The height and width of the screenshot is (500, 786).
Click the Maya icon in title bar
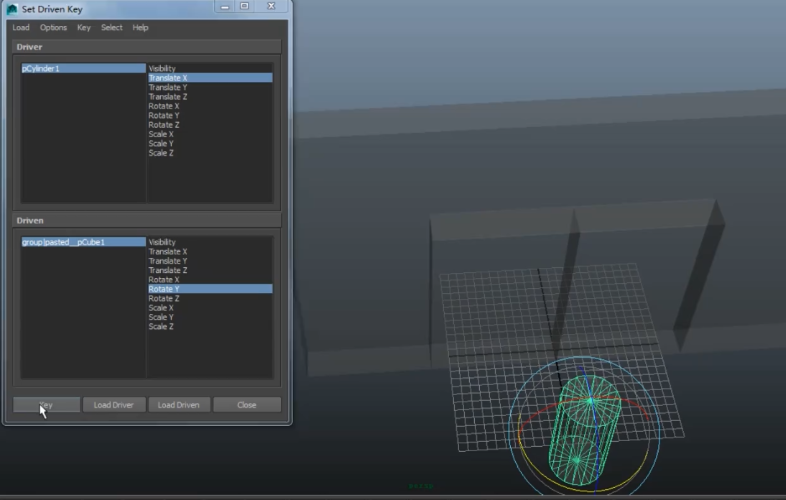pos(12,9)
